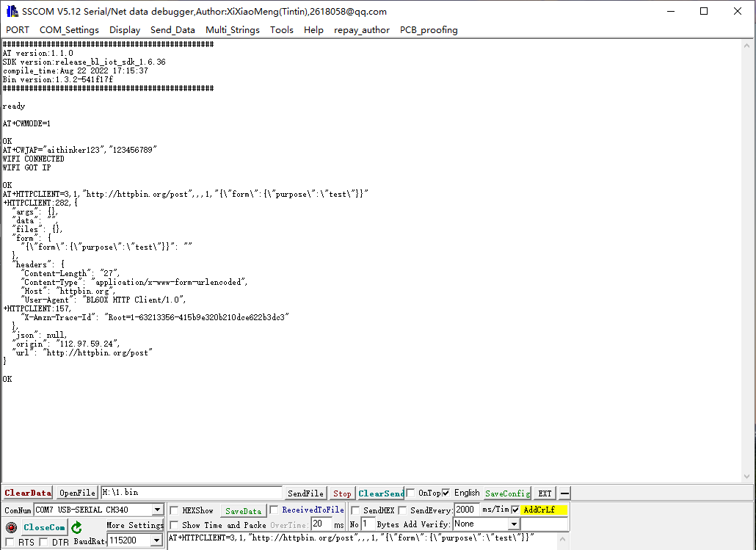Click the green refresh COM ports icon
Image resolution: width=756 pixels, height=550 pixels.
pos(76,527)
